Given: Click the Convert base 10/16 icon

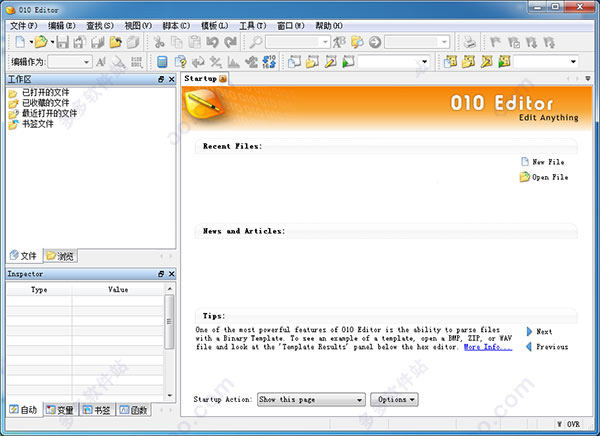Looking at the screenshot, I should pos(269,62).
